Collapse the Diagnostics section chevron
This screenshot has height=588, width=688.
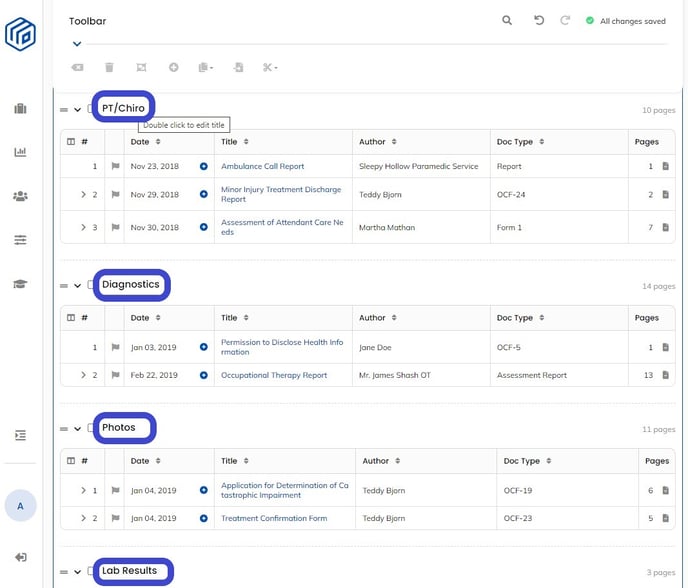(x=78, y=286)
